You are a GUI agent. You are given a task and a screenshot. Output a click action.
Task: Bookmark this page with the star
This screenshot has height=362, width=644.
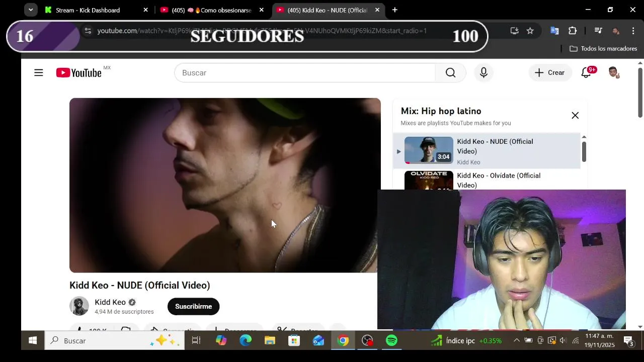click(530, 31)
